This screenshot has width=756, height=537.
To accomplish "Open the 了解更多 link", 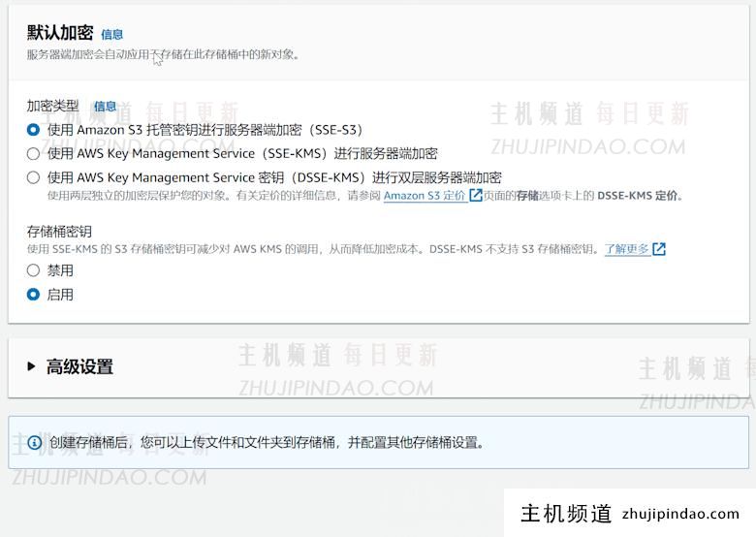I will (x=626, y=249).
